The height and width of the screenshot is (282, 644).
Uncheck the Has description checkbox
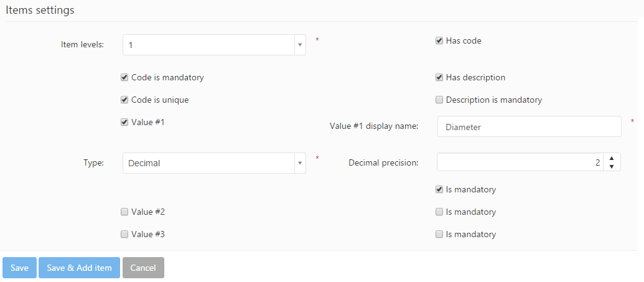[x=439, y=78]
